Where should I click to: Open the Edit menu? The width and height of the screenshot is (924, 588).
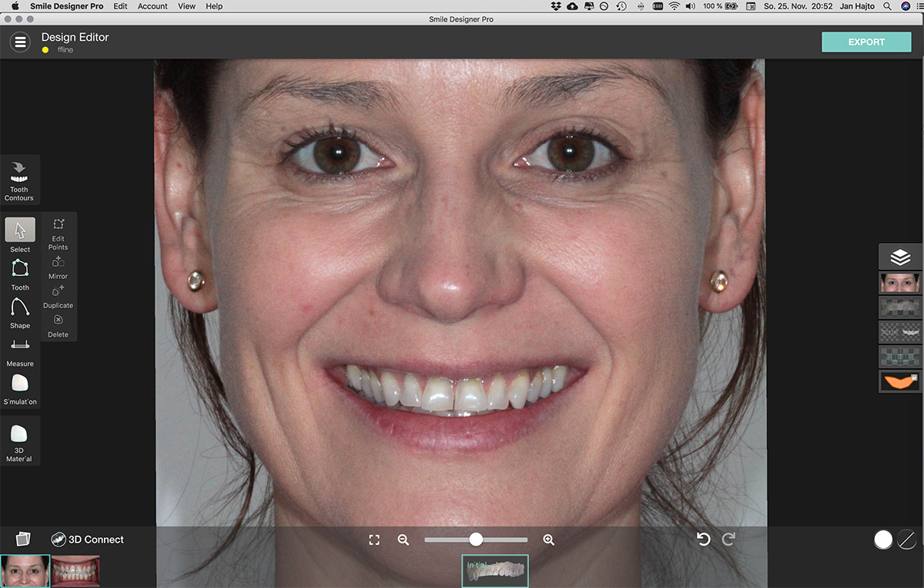click(x=120, y=6)
